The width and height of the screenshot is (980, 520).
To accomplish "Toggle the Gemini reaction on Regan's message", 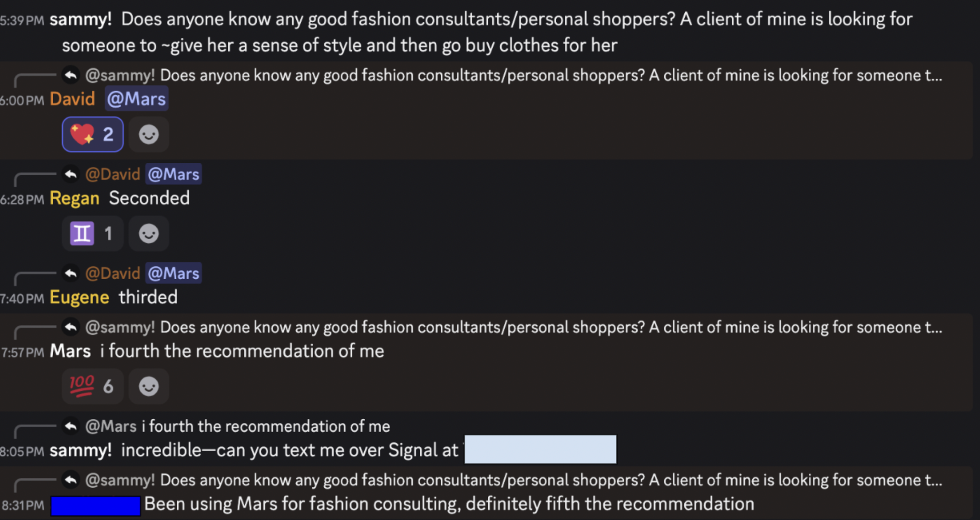I will (93, 233).
